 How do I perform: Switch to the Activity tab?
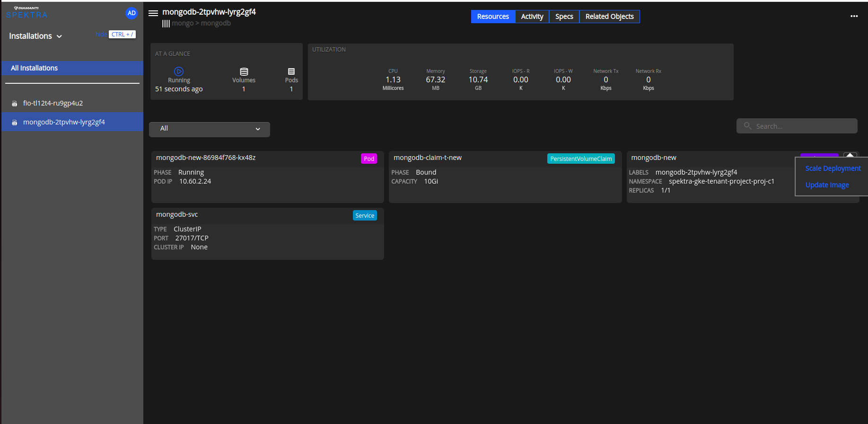tap(532, 17)
